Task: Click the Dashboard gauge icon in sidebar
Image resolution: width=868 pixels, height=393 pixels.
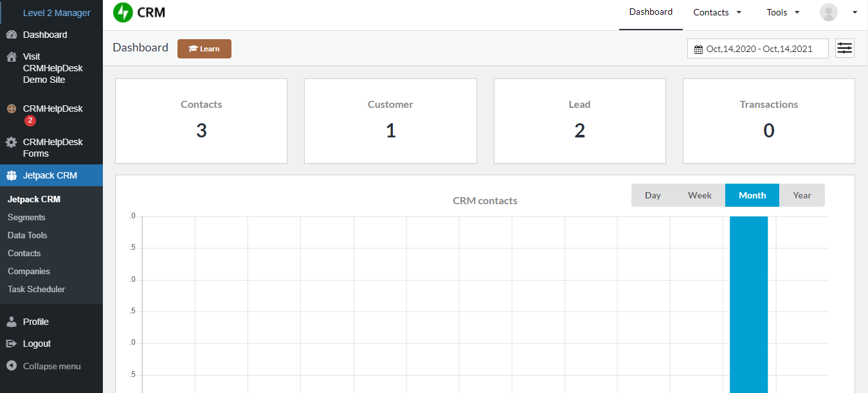Action: [11, 35]
